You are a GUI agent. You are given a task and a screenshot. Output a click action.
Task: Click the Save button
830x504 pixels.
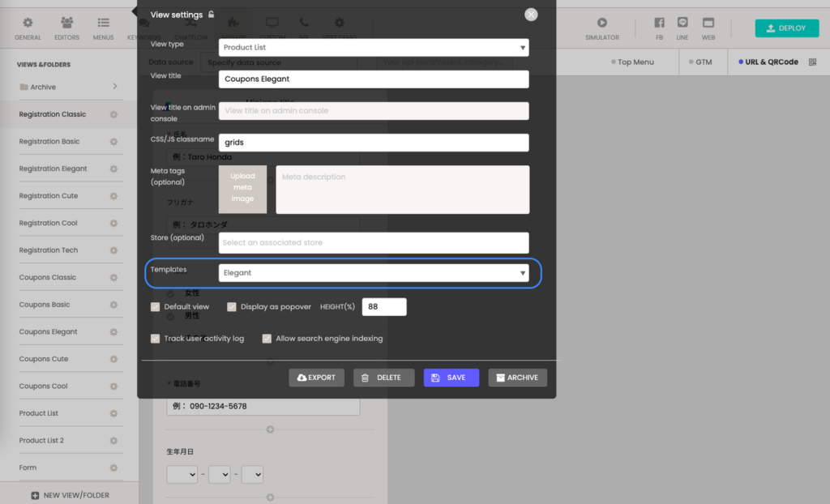click(x=451, y=378)
